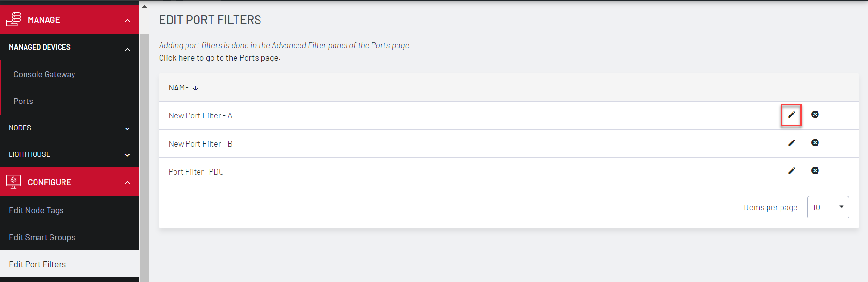The width and height of the screenshot is (868, 282).
Task: Collapse the Managed Devices submenu
Action: (x=127, y=49)
